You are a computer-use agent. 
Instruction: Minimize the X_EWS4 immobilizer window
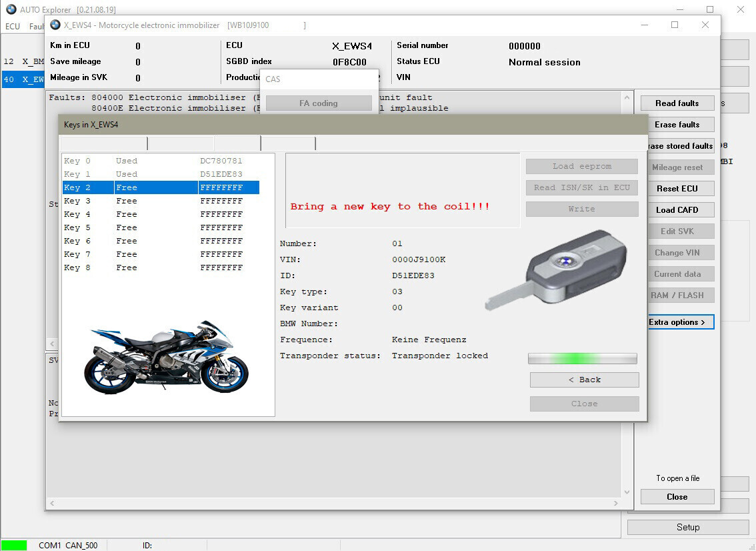pyautogui.click(x=645, y=25)
